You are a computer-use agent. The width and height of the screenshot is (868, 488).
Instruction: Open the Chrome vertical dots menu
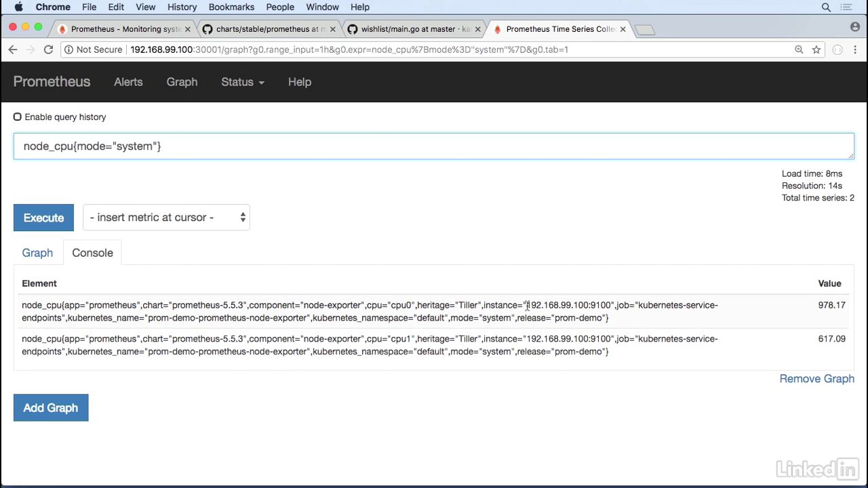pyautogui.click(x=854, y=49)
